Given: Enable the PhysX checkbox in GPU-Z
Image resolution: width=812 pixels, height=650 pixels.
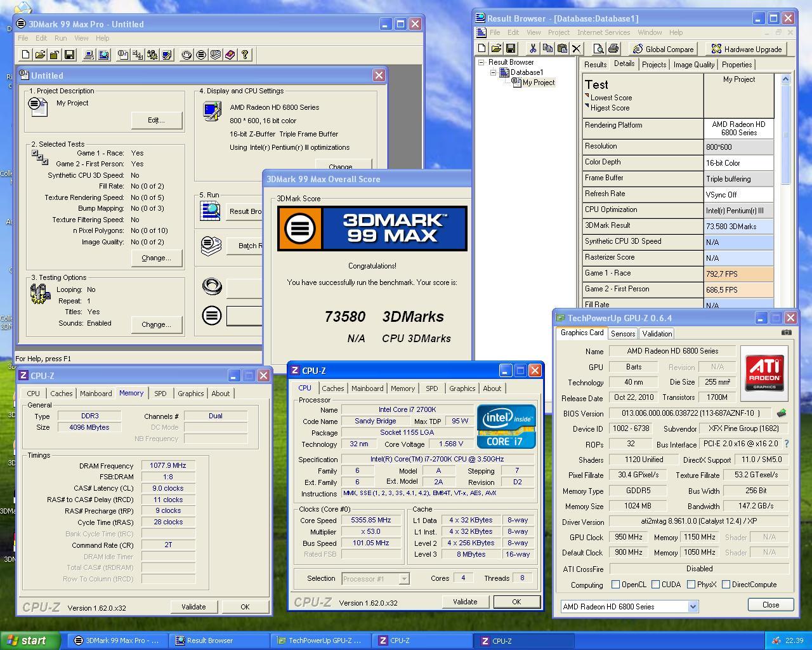Looking at the screenshot, I should [x=691, y=585].
